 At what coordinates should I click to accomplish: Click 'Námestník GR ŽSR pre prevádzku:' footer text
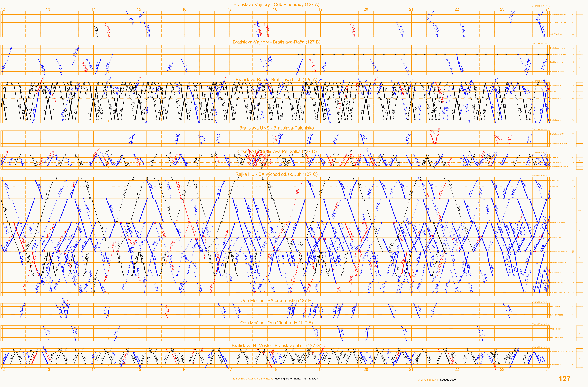tap(253, 379)
